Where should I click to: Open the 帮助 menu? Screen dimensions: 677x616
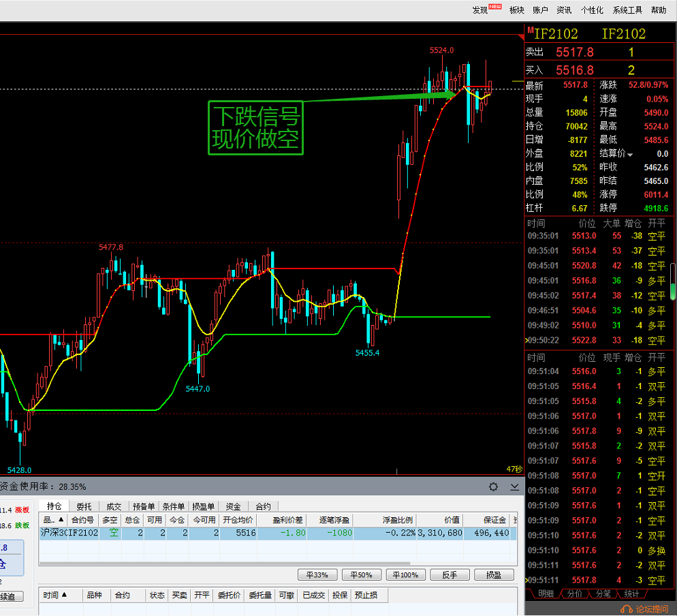[x=659, y=10]
